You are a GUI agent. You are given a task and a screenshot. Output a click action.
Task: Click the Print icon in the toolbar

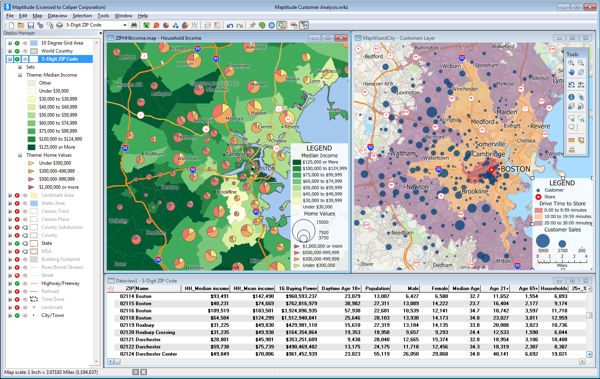click(59, 25)
